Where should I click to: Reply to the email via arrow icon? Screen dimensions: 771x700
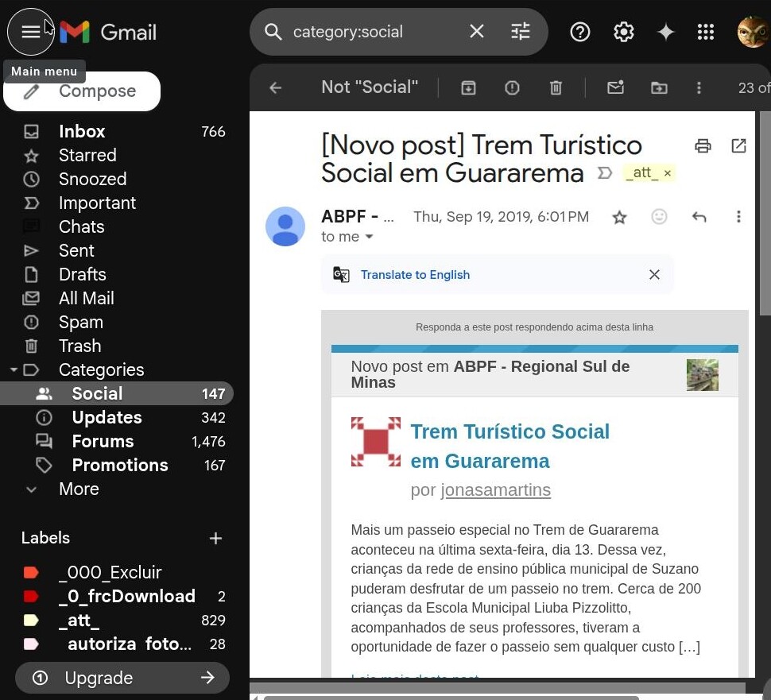pos(699,217)
